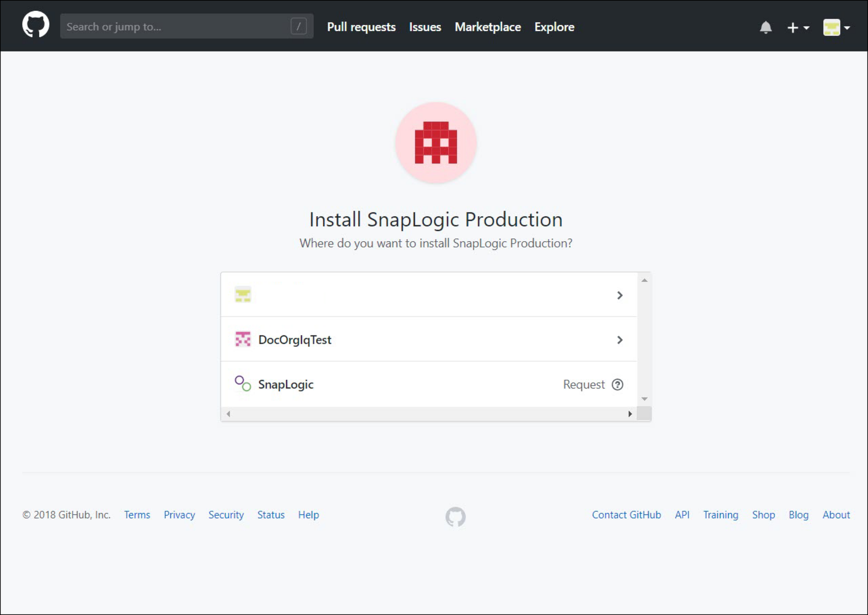The image size is (868, 615).
Task: Click the yellow user account avatar icon
Action: point(832,27)
